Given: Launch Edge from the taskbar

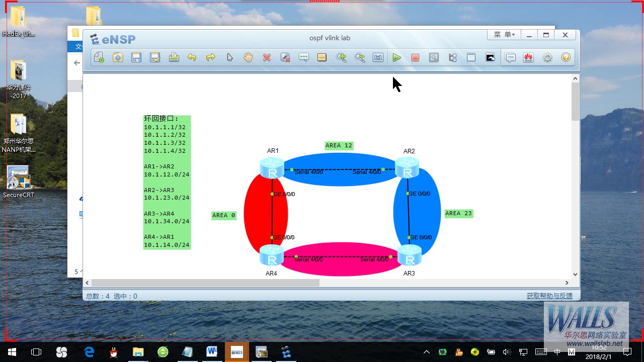Looking at the screenshot, I should pos(89,352).
